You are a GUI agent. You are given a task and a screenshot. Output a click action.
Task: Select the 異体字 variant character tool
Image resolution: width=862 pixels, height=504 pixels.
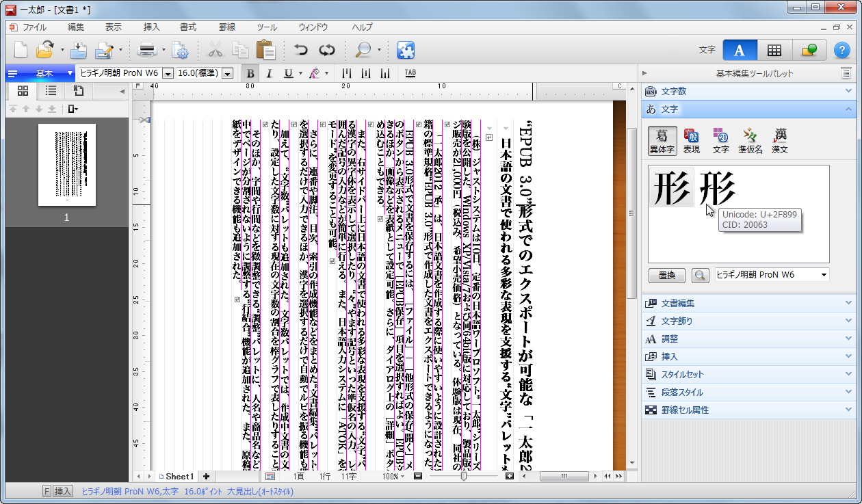662,140
